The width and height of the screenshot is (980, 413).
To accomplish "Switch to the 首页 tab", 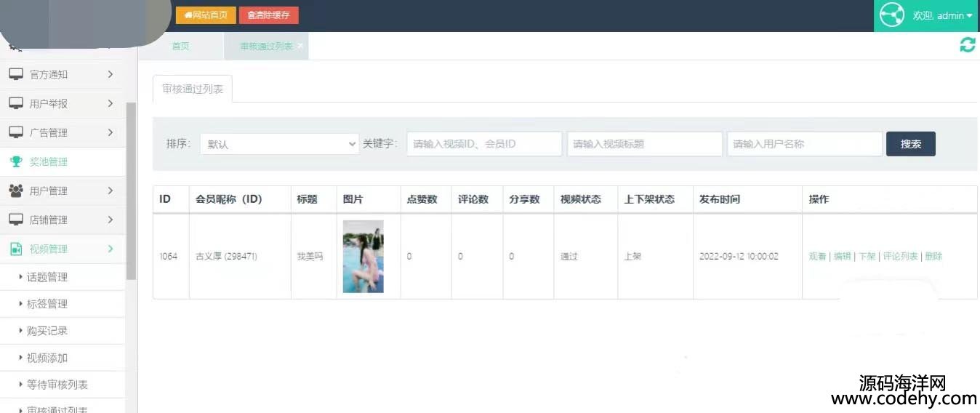I will point(180,46).
